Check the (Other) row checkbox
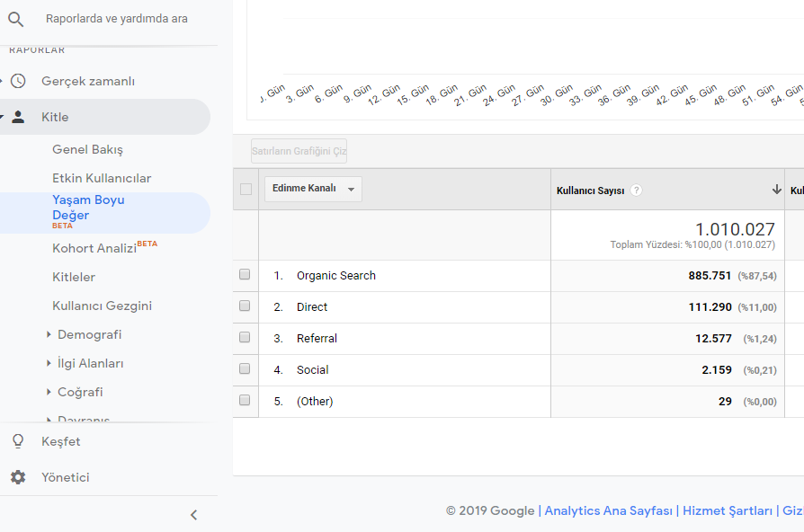The width and height of the screenshot is (804, 532). pyautogui.click(x=245, y=400)
